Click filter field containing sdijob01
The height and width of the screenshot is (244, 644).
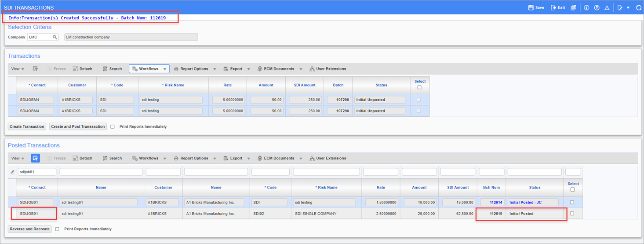36,172
